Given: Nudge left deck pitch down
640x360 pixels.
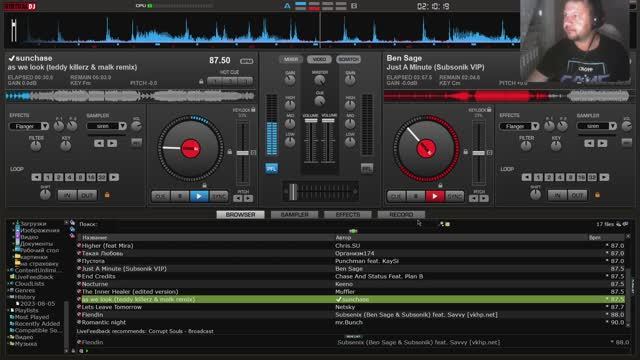Looking at the screenshot, I should pyautogui.click(x=238, y=199).
